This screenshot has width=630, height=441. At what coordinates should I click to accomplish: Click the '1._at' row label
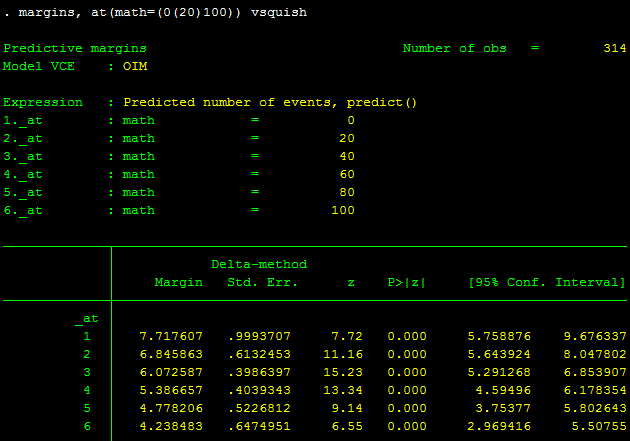pos(23,120)
